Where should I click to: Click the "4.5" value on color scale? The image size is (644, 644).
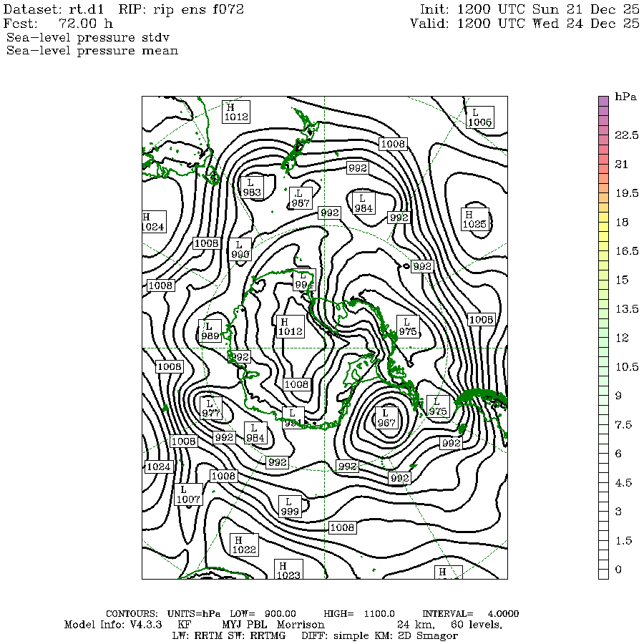623,482
